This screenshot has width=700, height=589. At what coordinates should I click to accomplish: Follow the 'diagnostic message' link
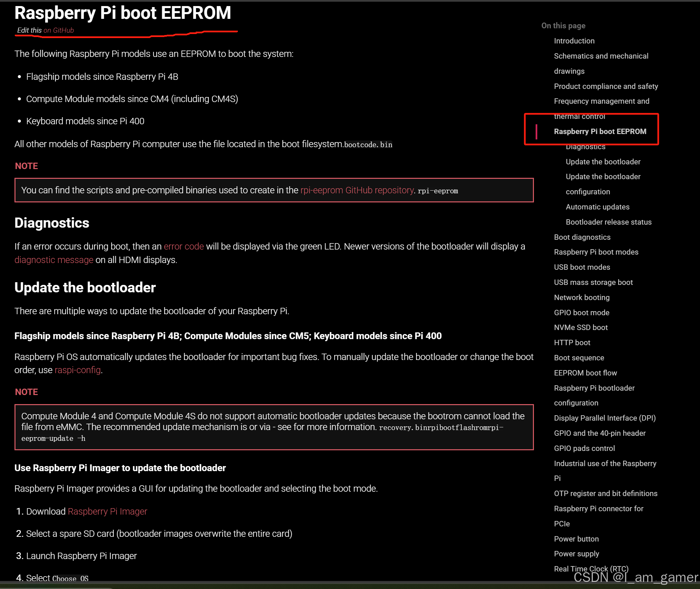click(54, 260)
